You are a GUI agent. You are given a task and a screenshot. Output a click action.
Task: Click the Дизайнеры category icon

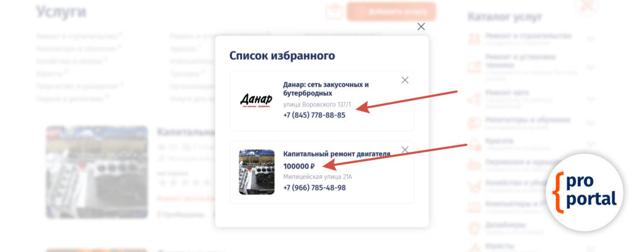pos(474,227)
